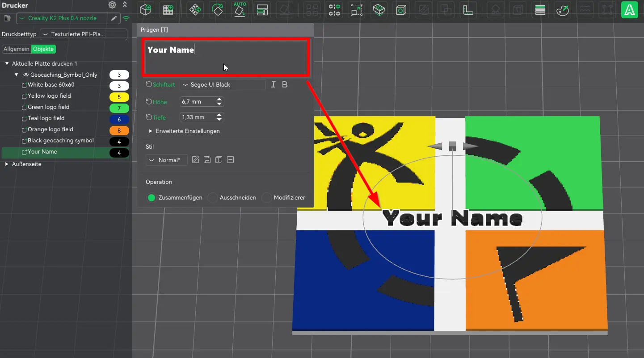Image resolution: width=644 pixels, height=358 pixels.
Task: Reset the Tiefe value
Action: 149,117
